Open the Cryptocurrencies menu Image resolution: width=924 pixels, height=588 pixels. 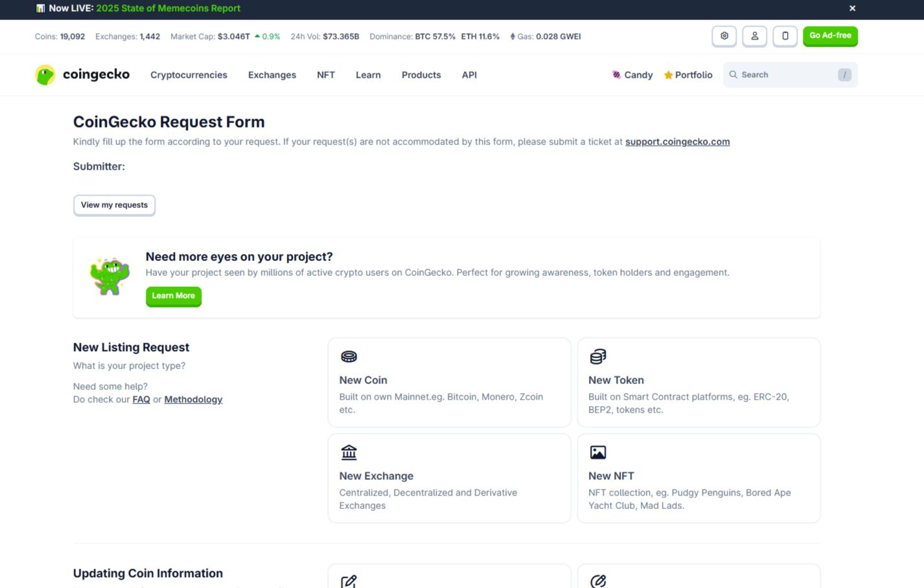(x=189, y=74)
